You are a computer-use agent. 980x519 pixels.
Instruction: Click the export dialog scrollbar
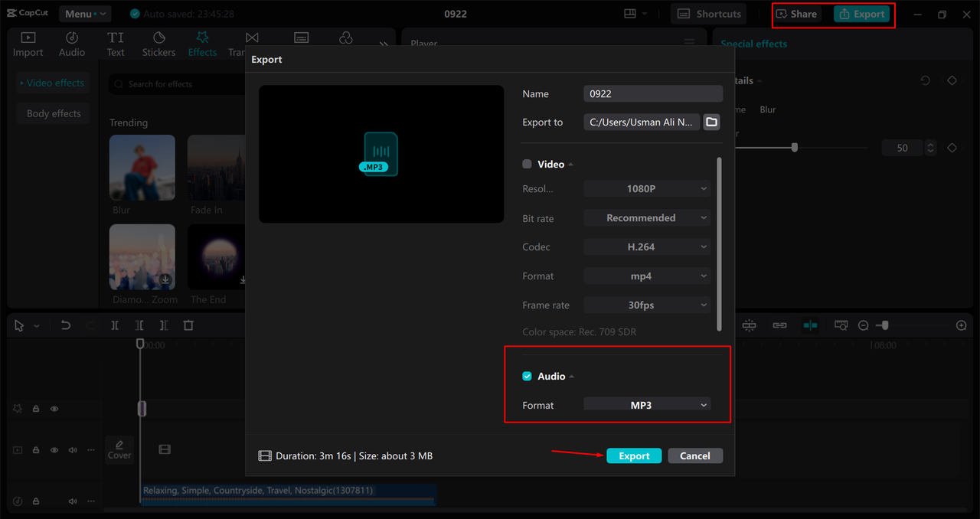click(x=719, y=243)
